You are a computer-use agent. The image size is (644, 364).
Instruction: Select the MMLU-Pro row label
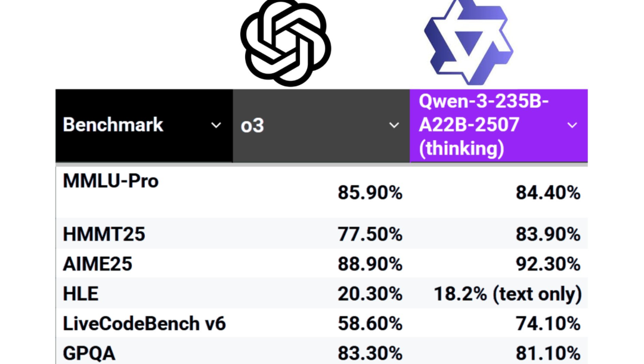click(110, 181)
